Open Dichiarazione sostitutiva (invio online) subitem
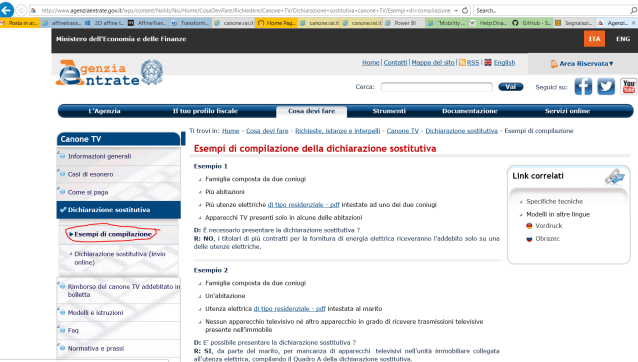 (120, 258)
